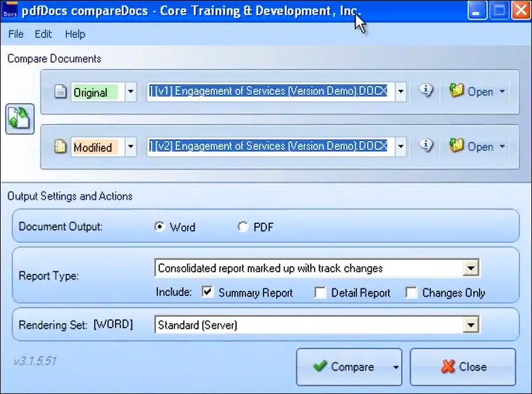This screenshot has height=394, width=532.
Task: Expand Open options for Original document
Action: coord(502,91)
